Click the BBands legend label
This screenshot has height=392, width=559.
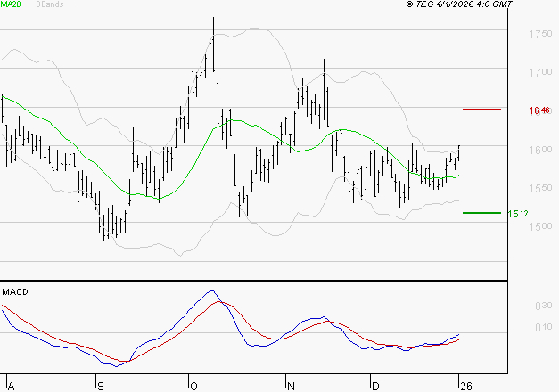tap(49, 4)
